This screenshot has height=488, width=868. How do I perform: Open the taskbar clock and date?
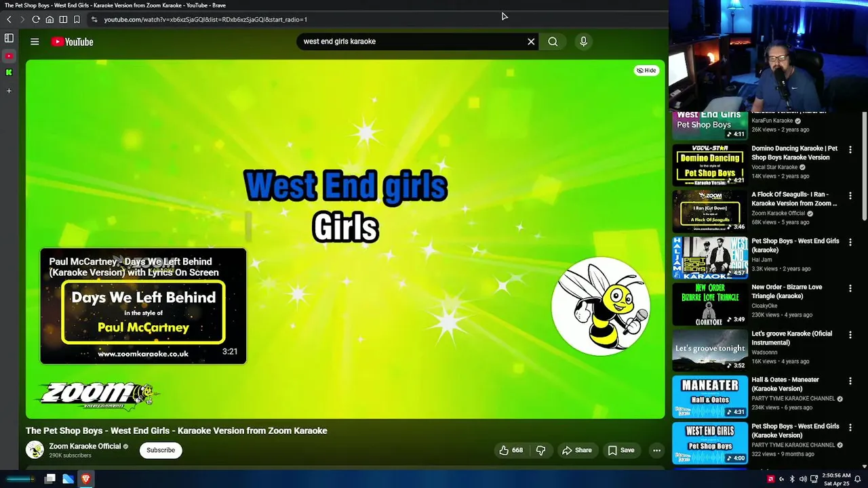pos(835,479)
